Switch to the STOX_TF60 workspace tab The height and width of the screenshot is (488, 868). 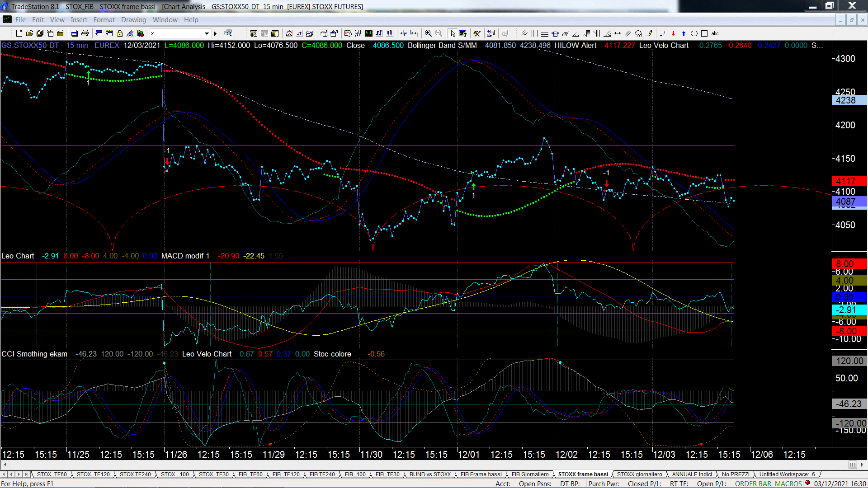coord(52,474)
